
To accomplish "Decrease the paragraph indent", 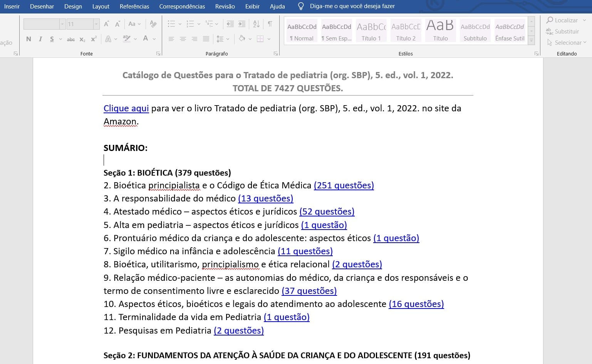I will coord(230,24).
